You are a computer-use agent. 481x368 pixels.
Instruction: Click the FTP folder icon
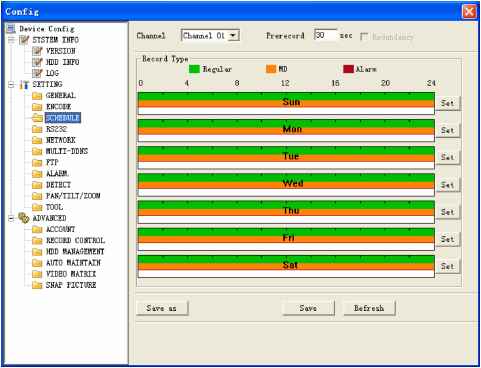[37, 163]
